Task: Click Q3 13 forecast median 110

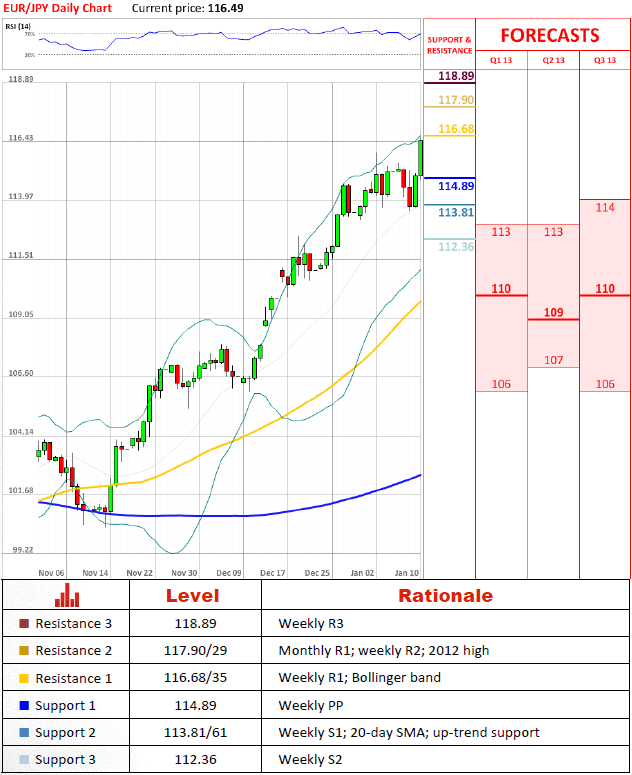Action: [x=605, y=289]
